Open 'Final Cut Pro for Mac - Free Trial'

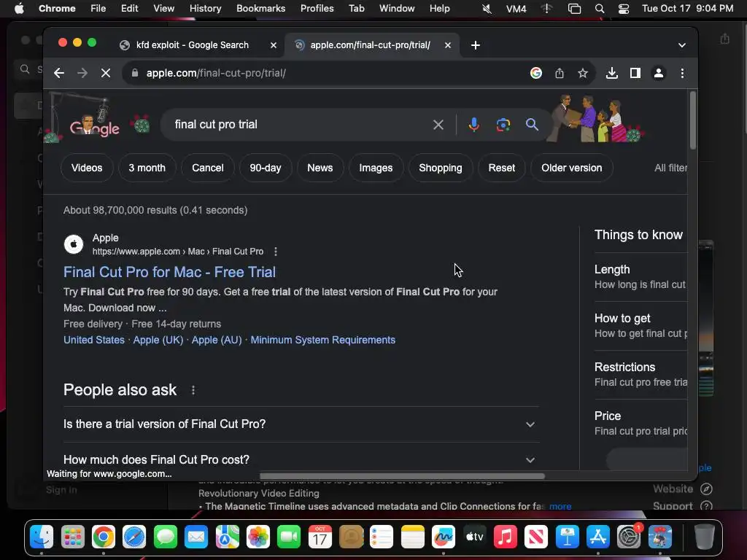tap(169, 272)
